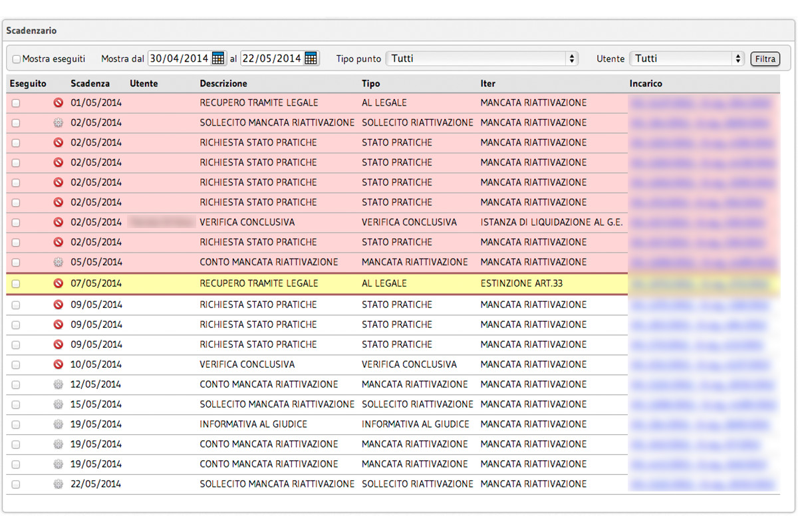
Task: Click the Incarico column header
Action: [646, 84]
